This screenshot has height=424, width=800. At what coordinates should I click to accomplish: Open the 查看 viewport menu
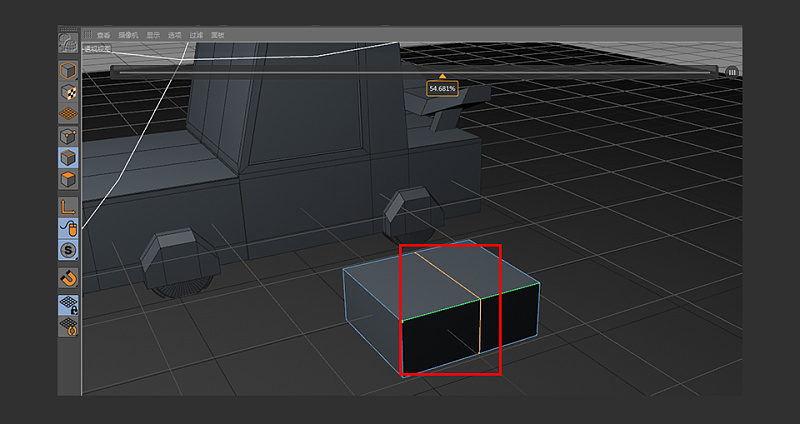point(104,35)
